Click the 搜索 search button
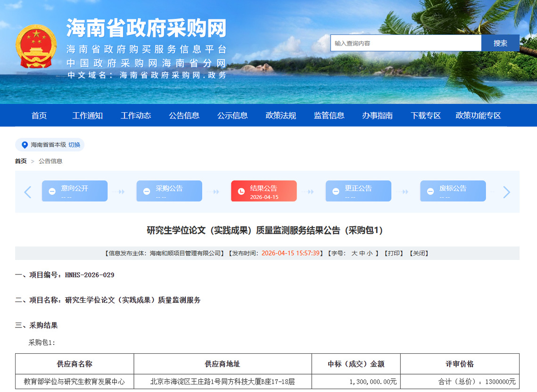 click(x=500, y=43)
